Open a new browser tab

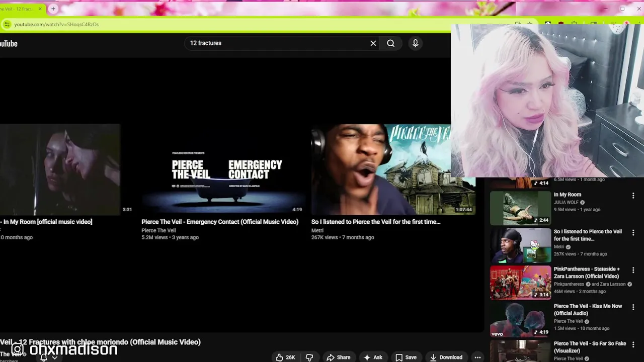tap(53, 9)
